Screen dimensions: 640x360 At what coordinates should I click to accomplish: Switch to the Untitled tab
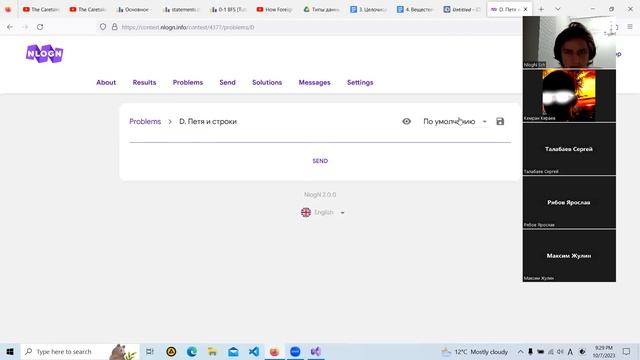462,9
